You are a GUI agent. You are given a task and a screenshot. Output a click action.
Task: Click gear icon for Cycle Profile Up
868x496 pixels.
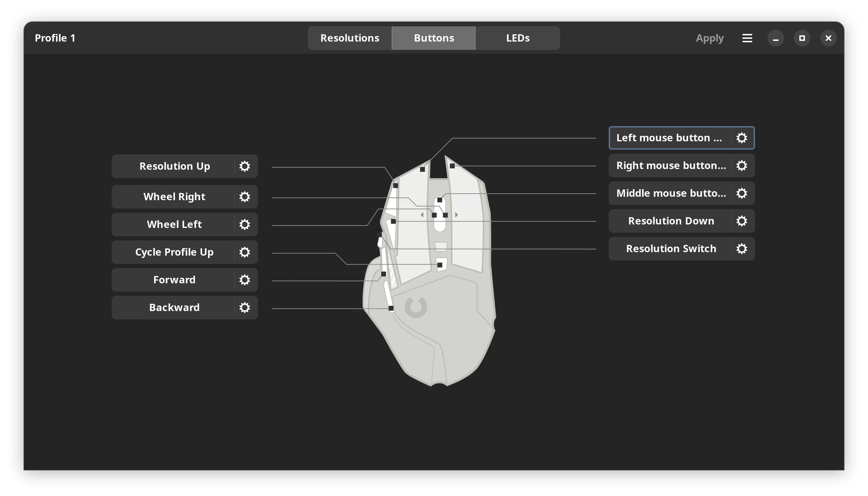(245, 252)
